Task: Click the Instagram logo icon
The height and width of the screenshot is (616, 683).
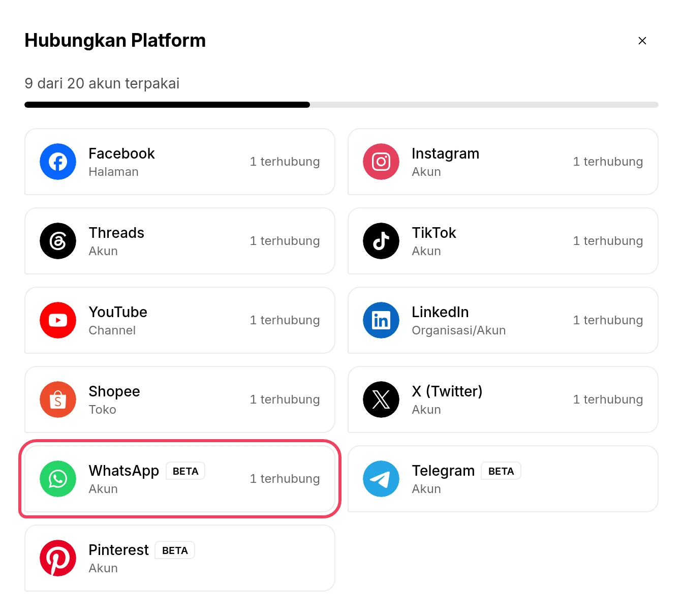Action: click(381, 162)
